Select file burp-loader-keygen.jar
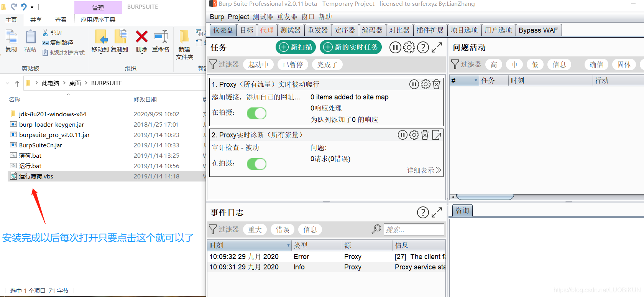The image size is (644, 297). coord(51,124)
